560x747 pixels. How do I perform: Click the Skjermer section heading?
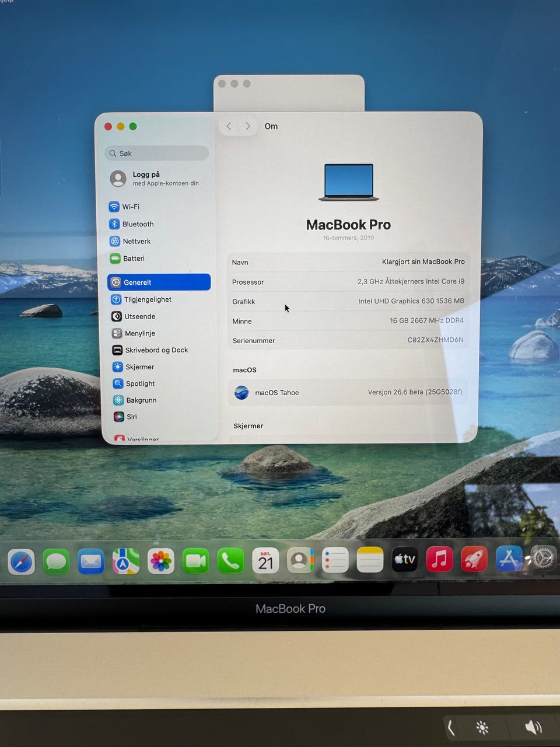(249, 426)
